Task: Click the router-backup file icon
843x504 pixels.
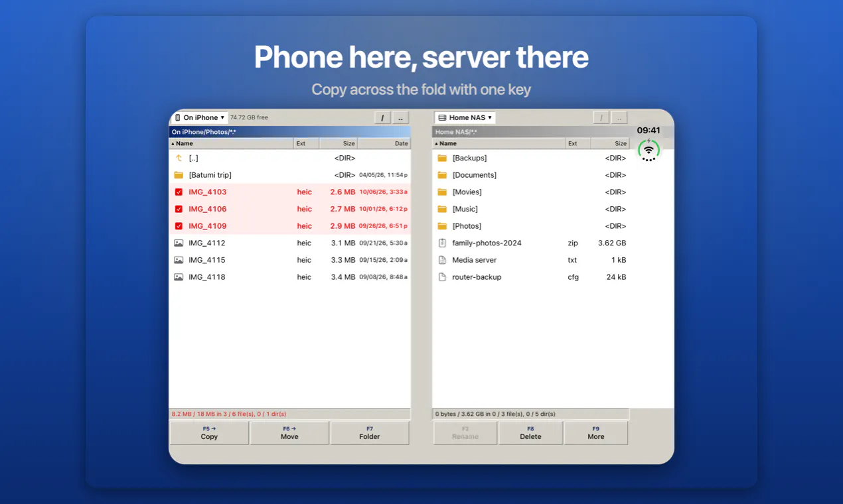Action: tap(442, 277)
